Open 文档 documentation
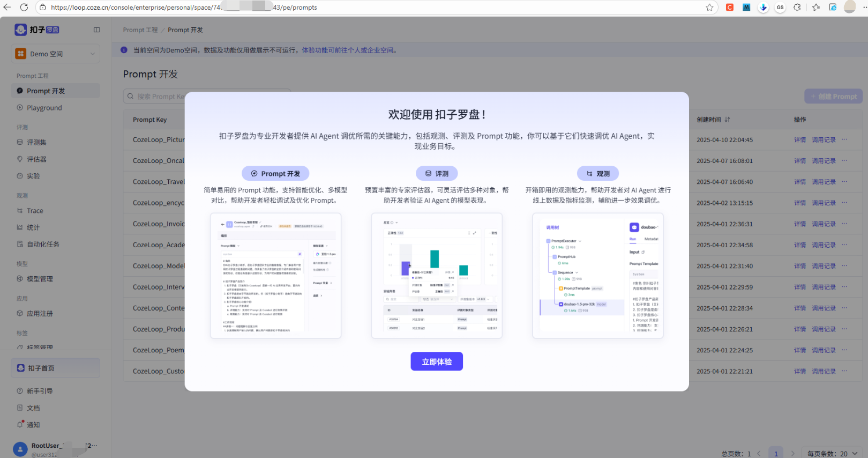This screenshot has width=868, height=458. (56, 408)
